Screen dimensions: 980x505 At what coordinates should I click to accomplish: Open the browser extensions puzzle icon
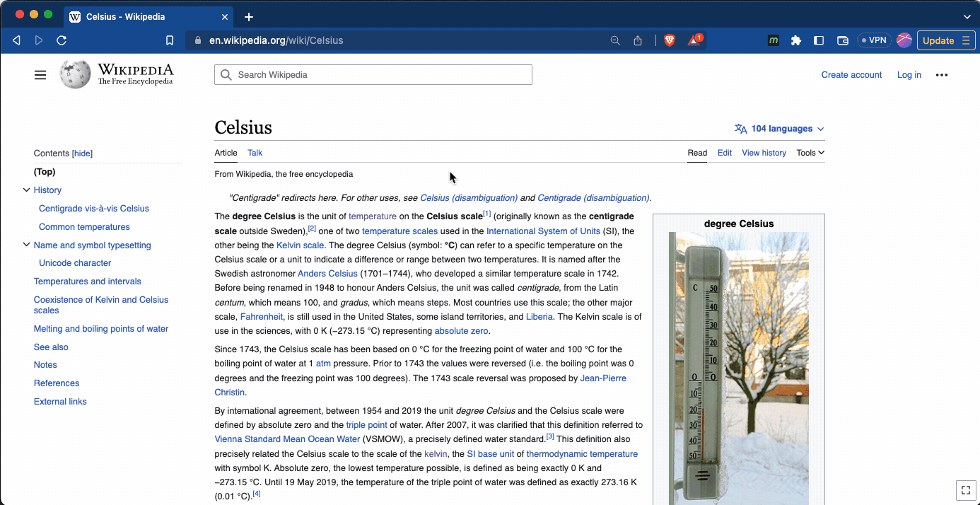pos(795,40)
